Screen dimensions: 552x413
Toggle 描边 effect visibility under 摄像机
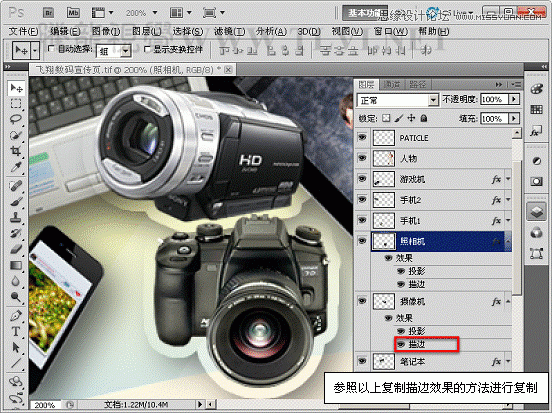[401, 344]
